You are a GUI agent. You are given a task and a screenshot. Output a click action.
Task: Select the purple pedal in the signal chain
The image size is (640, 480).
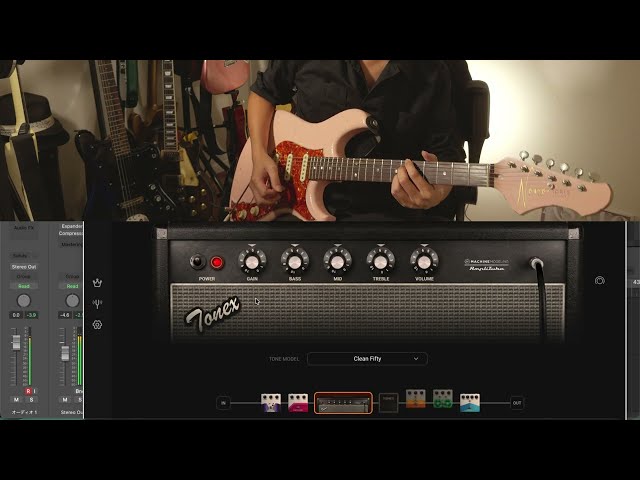[x=271, y=403]
